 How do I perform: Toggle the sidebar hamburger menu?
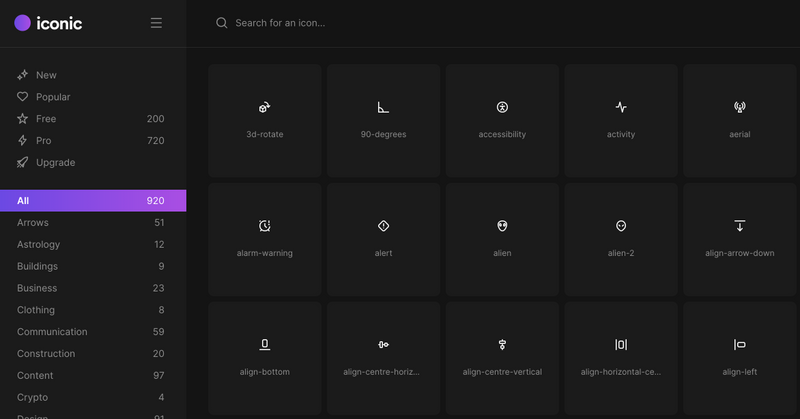pyautogui.click(x=156, y=23)
